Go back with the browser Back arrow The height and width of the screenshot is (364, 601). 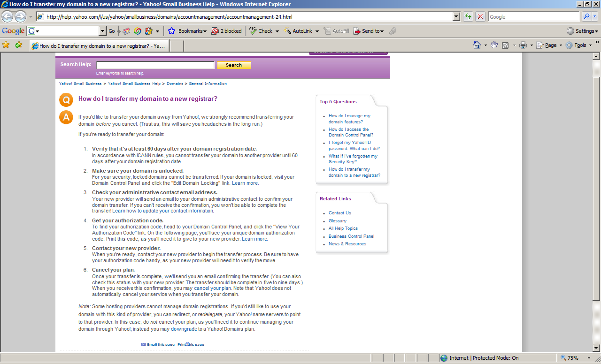pyautogui.click(x=8, y=17)
